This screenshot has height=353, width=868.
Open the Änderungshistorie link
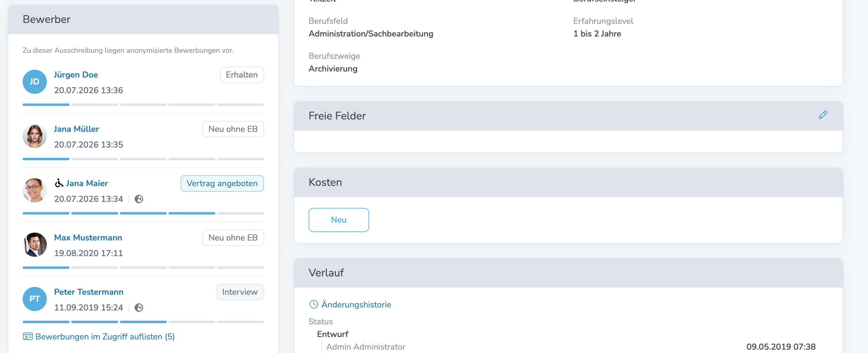click(x=356, y=304)
